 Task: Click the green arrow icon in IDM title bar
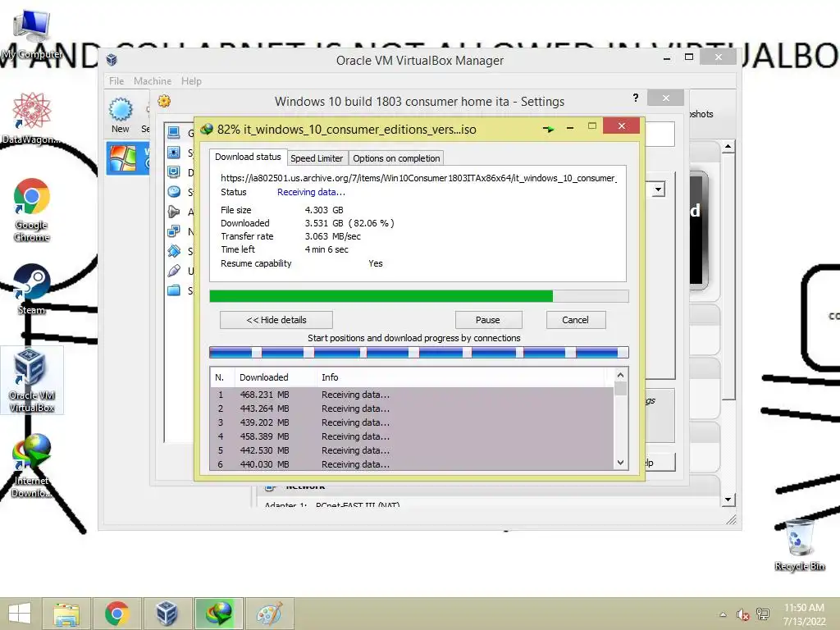coord(548,129)
